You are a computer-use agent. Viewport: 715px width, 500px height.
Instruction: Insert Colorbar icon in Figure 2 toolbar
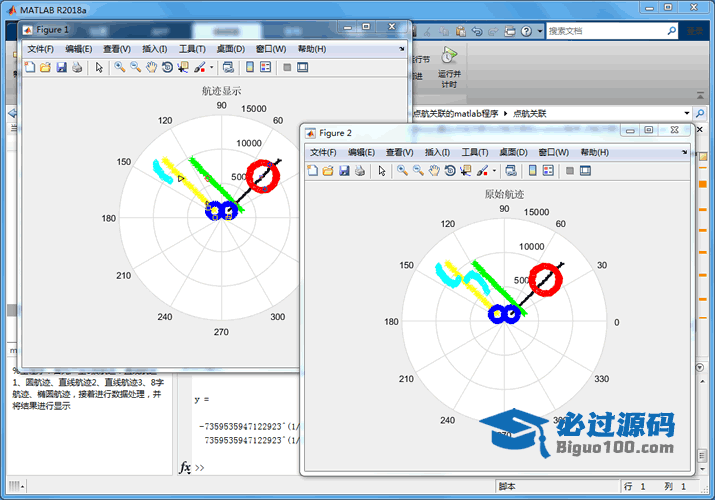(x=533, y=171)
